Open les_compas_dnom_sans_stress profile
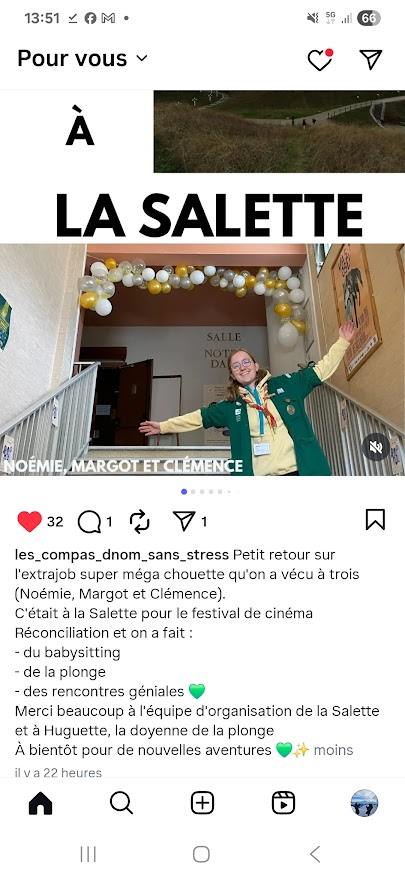The image size is (405, 879). click(122, 555)
